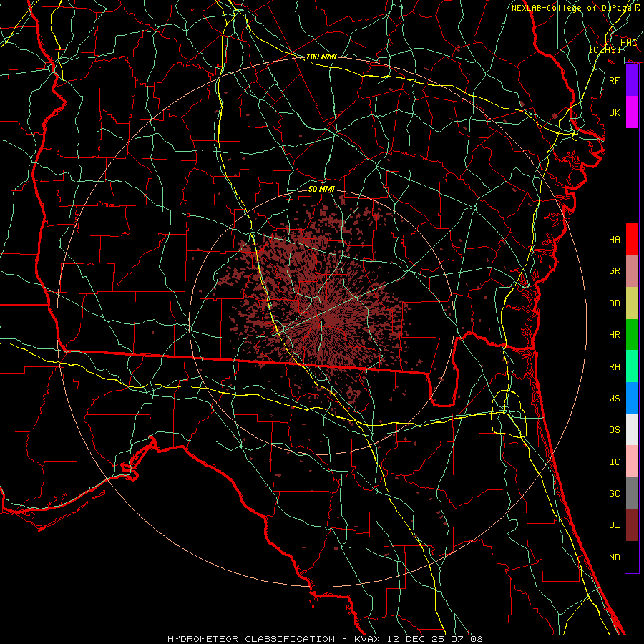Click the ND black legend swatch
Image resolution: width=644 pixels, height=644 pixels.
click(x=632, y=557)
